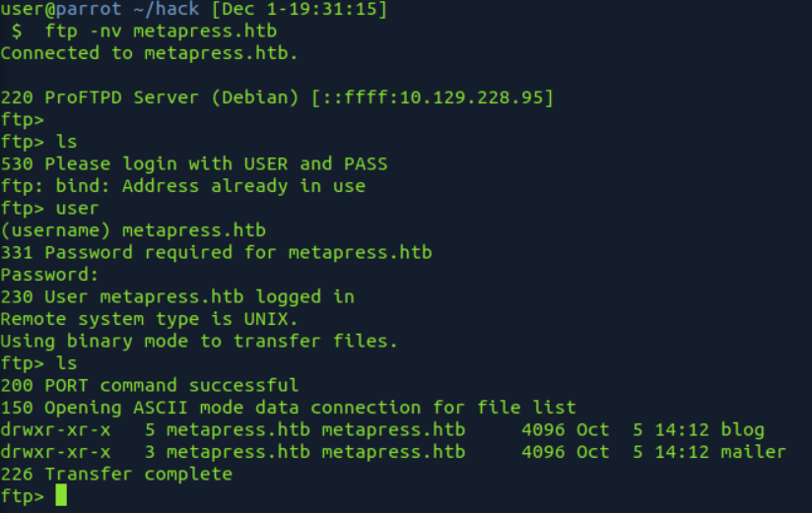Image resolution: width=812 pixels, height=513 pixels.
Task: Click the '530 Please login with USER and PASS' line
Action: point(194,164)
